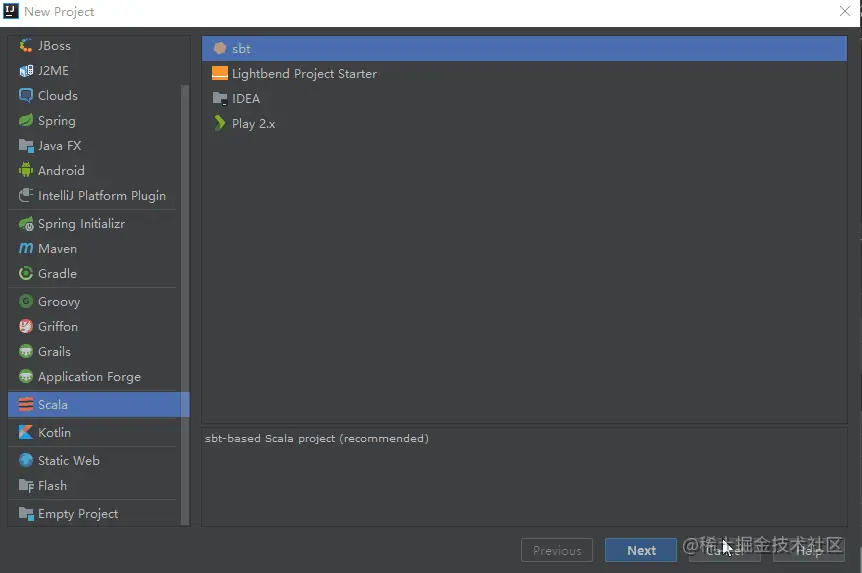Select IntelliJ Platform Plugin label
Viewport: 862px width, 573px height.
[x=102, y=195]
